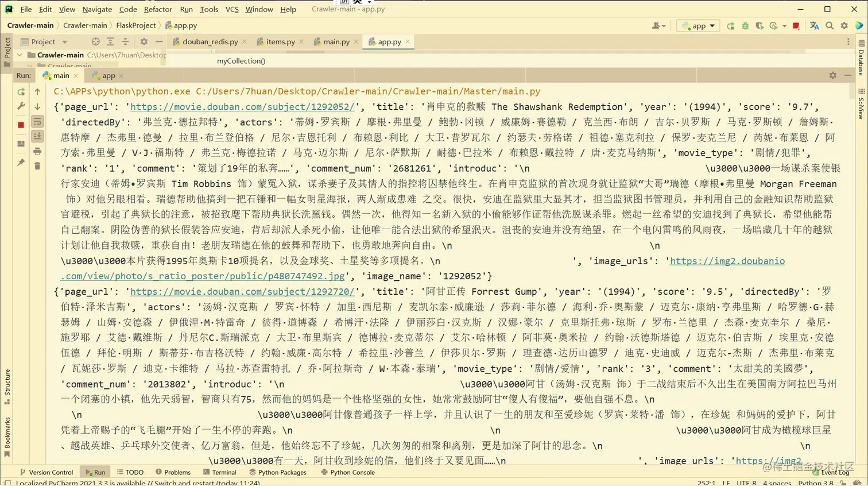This screenshot has width=868, height=486.
Task: Rerun the main script in Run panel
Action: pyautogui.click(x=21, y=91)
